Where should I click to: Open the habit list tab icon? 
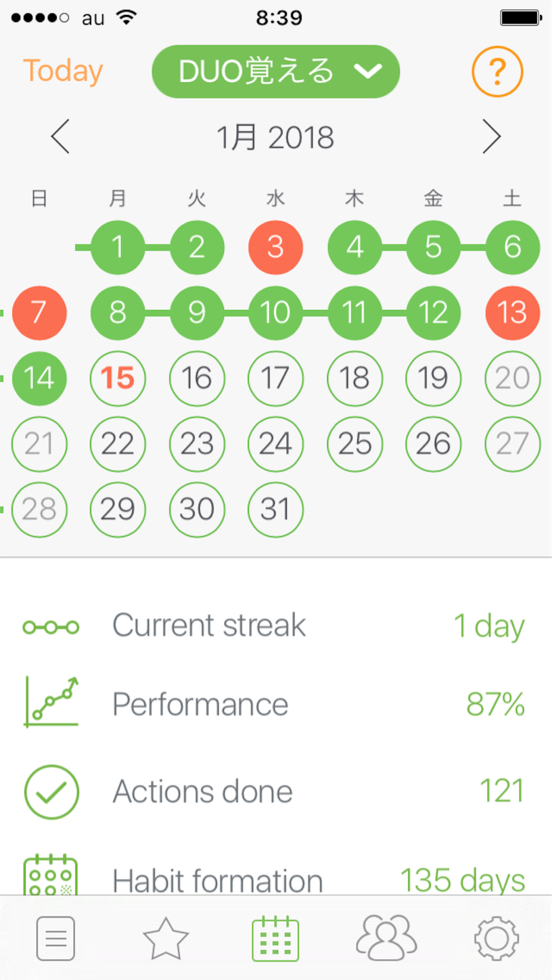coord(55,939)
